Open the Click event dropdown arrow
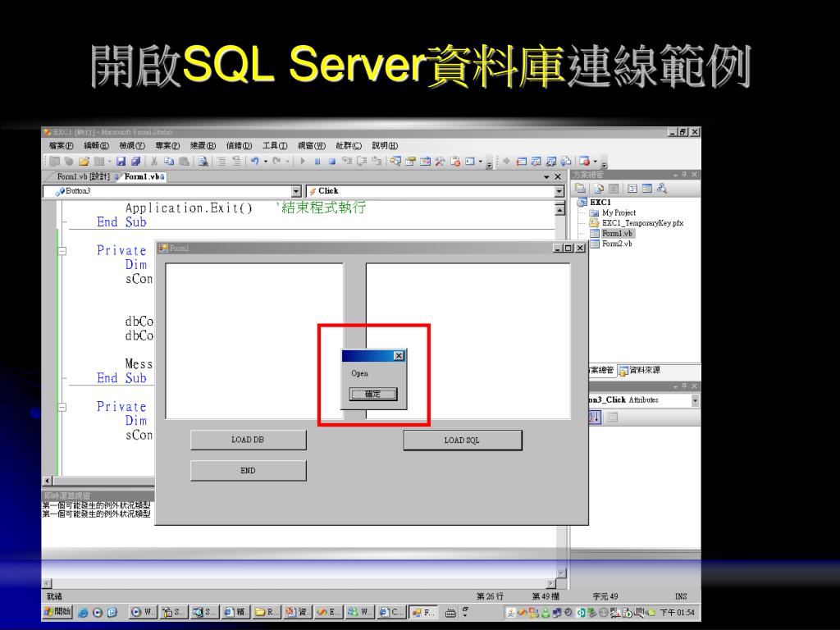The height and width of the screenshot is (630, 840). click(x=559, y=191)
